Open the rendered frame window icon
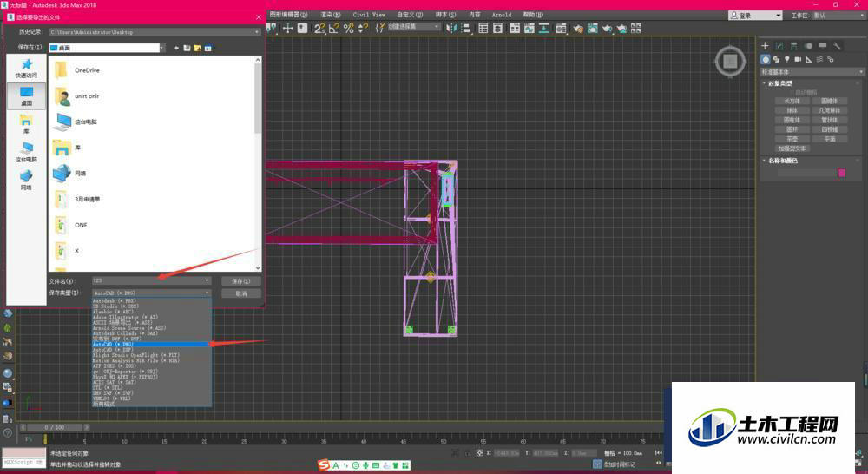868x474 pixels. pos(592,28)
